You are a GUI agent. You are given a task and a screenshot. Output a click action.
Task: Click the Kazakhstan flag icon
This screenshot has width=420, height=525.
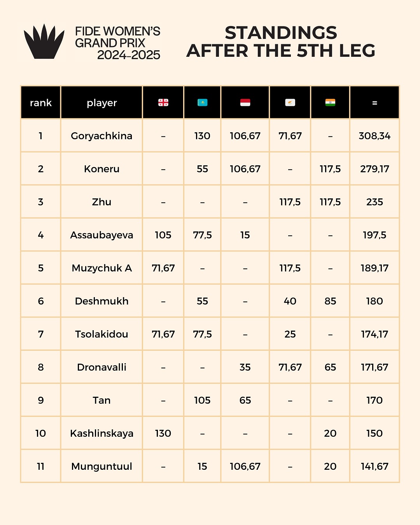coord(202,103)
